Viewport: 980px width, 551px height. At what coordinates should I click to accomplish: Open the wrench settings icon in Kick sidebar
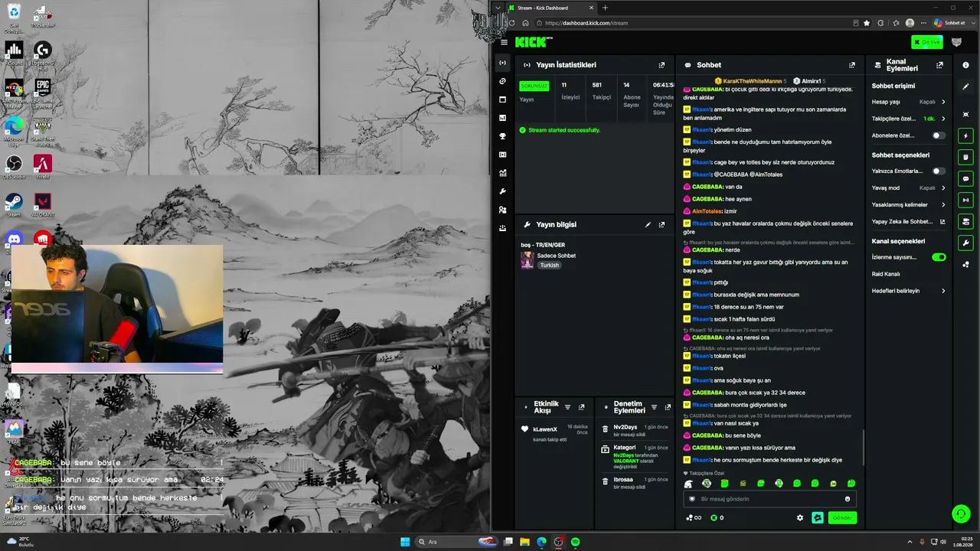[502, 191]
